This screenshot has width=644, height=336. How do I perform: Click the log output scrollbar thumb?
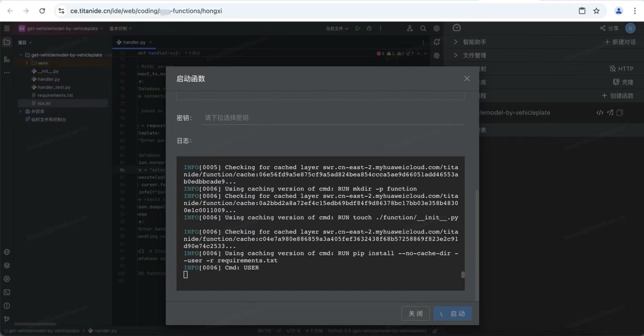(x=463, y=275)
